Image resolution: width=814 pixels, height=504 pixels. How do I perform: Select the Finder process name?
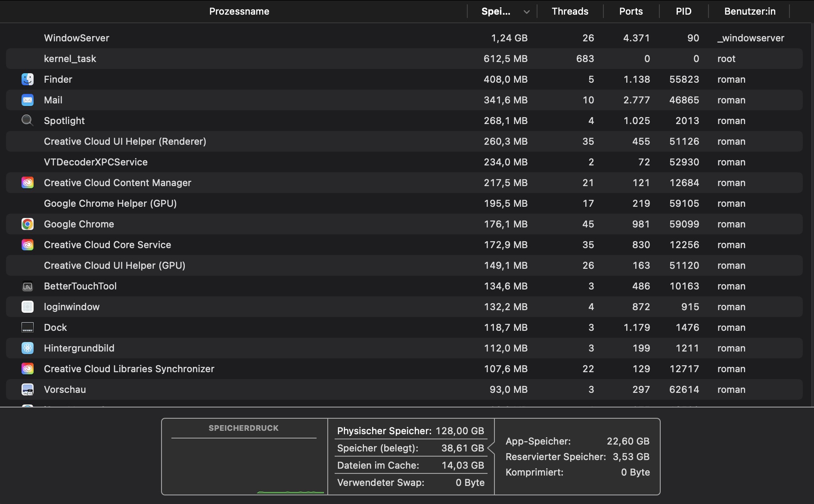58,79
